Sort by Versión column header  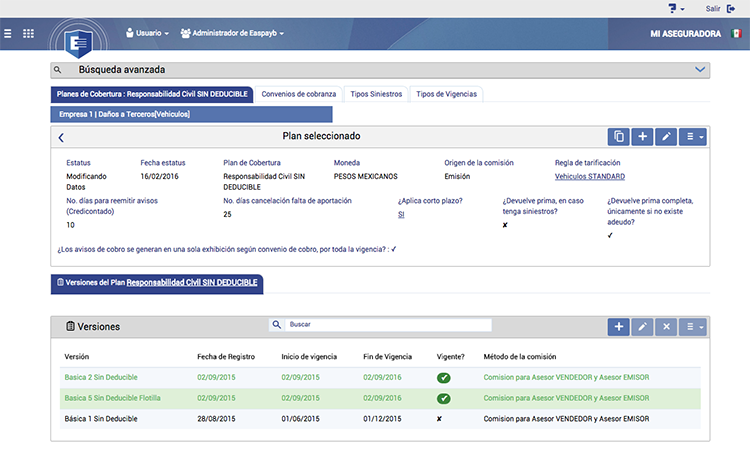[77, 357]
